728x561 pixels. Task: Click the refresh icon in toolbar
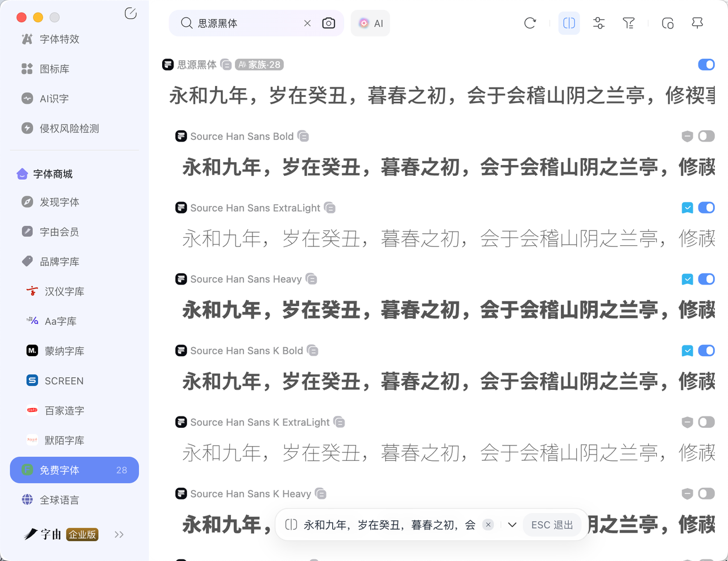tap(530, 23)
